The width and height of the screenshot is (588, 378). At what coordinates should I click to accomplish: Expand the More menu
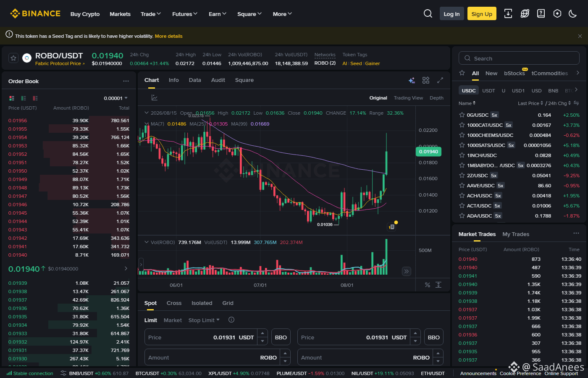[x=282, y=14]
